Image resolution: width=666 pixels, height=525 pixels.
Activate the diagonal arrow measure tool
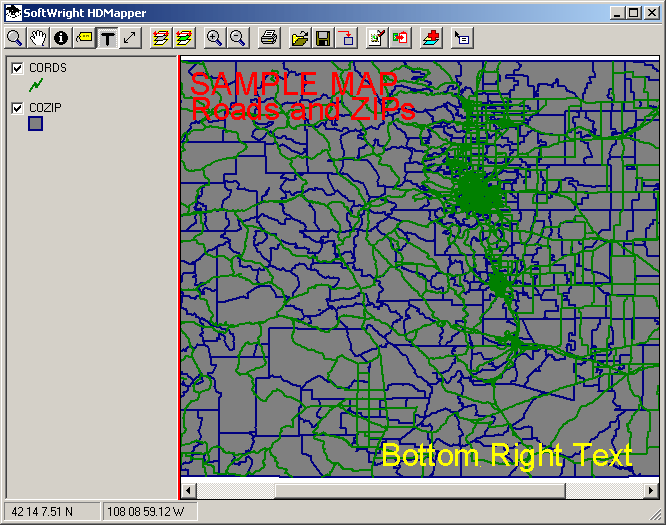[130, 38]
